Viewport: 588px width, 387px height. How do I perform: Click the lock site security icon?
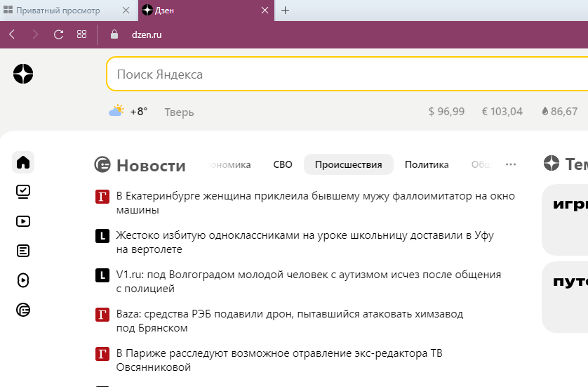tap(114, 34)
